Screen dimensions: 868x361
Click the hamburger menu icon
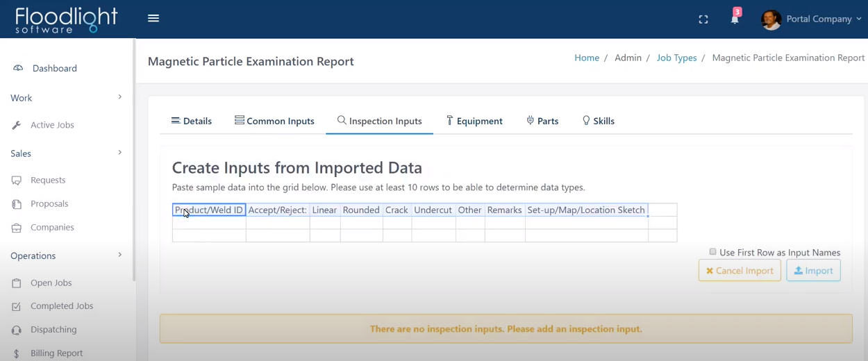point(153,19)
